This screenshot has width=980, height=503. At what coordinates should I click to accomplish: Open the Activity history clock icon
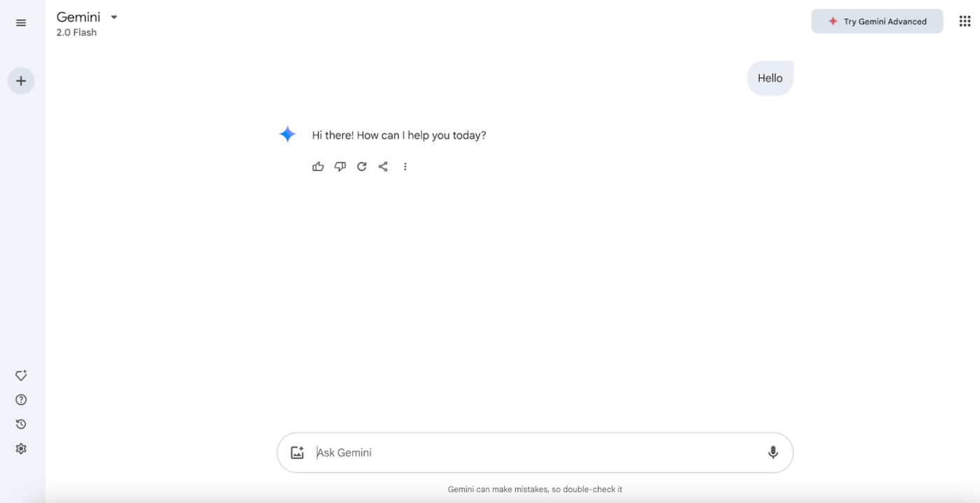tap(21, 425)
